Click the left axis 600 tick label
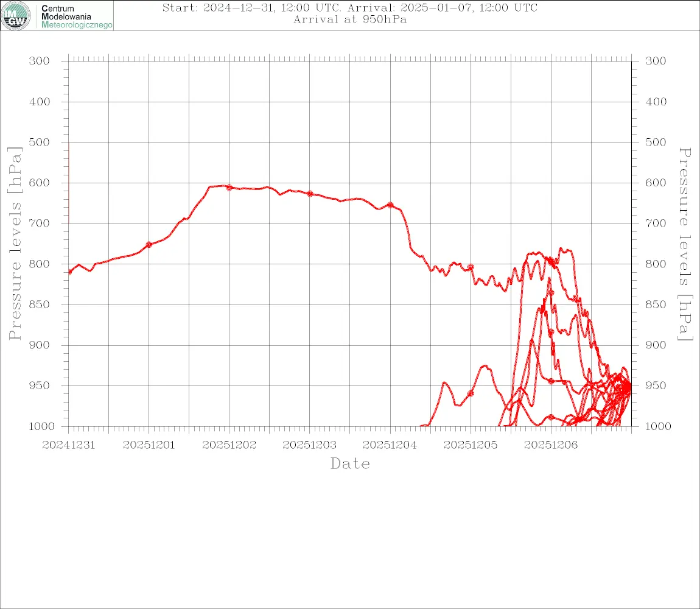The height and width of the screenshot is (609, 700). click(40, 183)
